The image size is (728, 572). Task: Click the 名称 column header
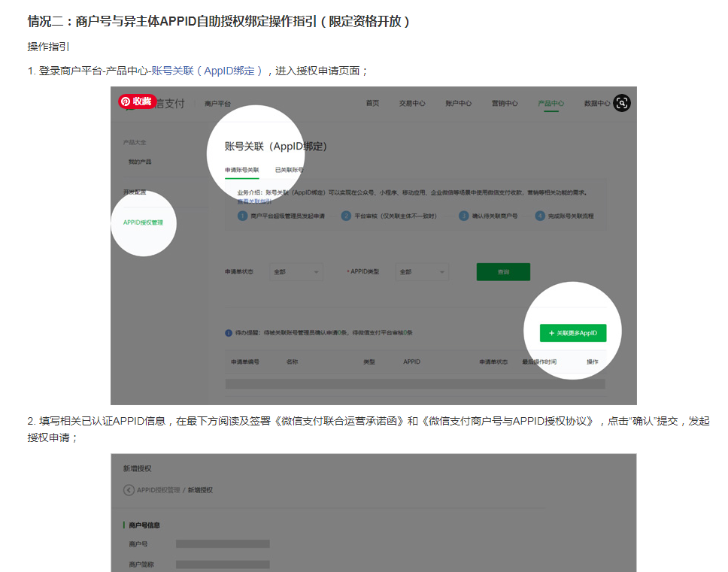292,362
